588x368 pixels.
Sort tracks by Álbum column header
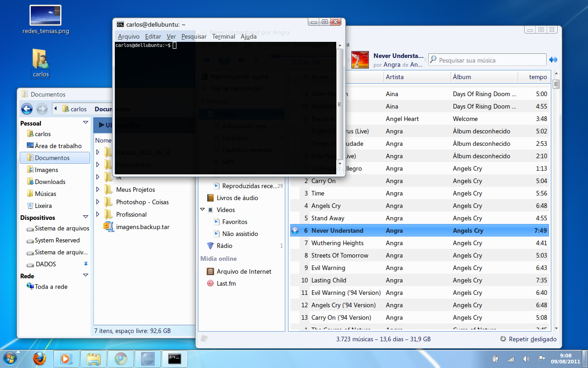484,77
